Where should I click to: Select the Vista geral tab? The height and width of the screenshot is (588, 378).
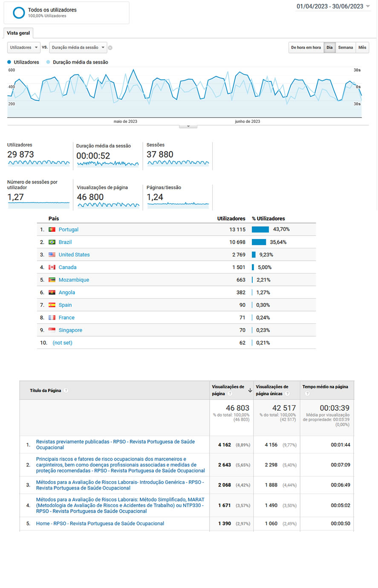(18, 33)
